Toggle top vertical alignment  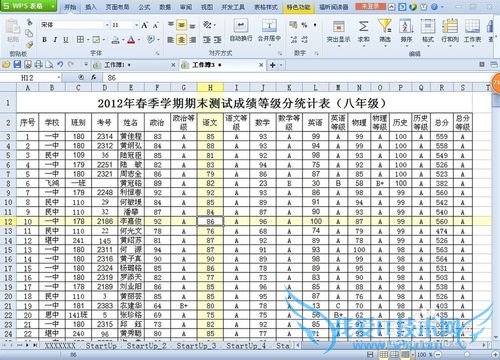click(171, 25)
